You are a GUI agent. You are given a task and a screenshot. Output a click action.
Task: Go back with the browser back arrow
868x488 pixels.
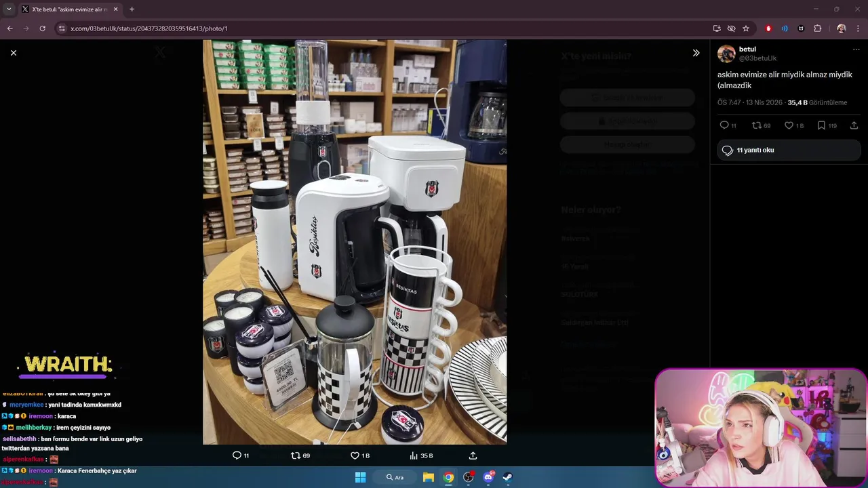pos(9,28)
